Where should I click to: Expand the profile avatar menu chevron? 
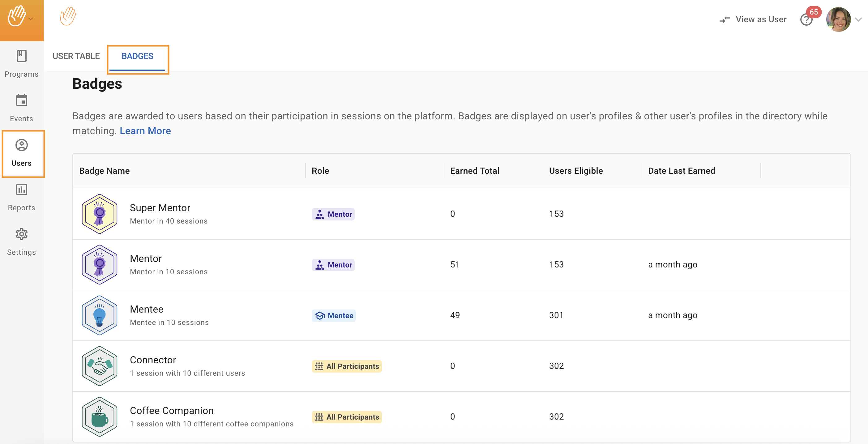858,20
